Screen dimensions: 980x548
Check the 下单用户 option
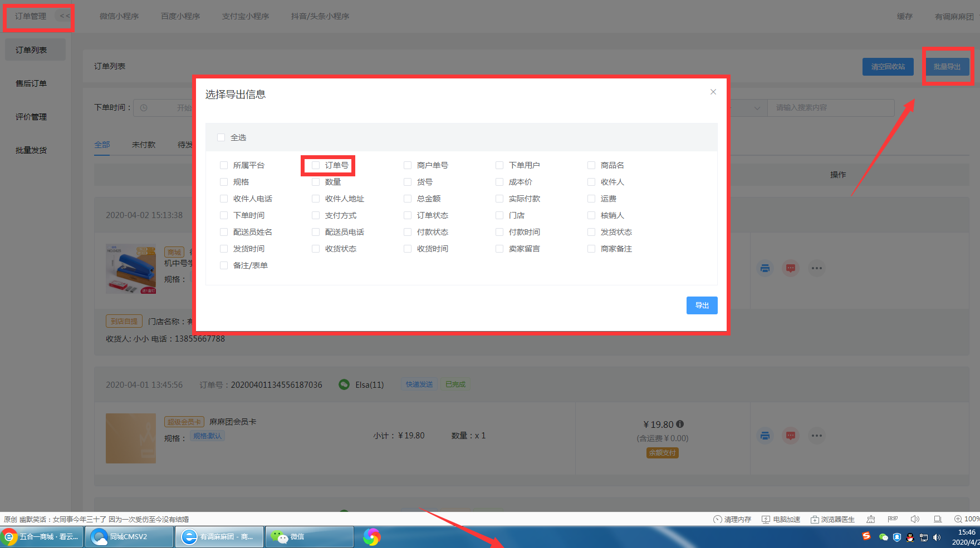click(x=499, y=165)
